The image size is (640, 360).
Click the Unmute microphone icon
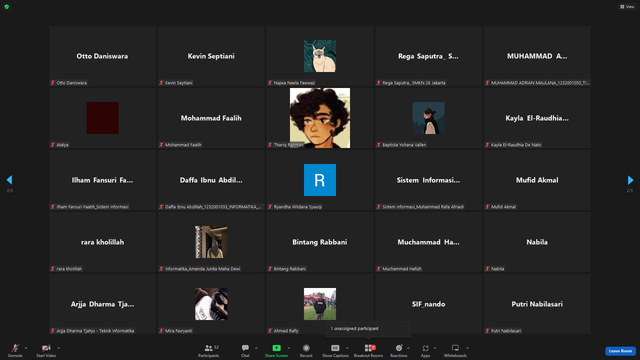[15, 348]
